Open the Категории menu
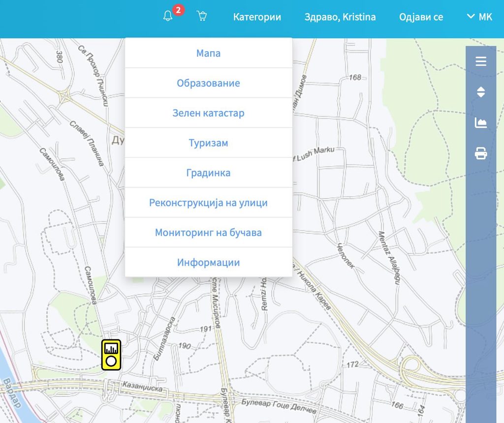Screen dimensions: 504x423 click(x=257, y=17)
